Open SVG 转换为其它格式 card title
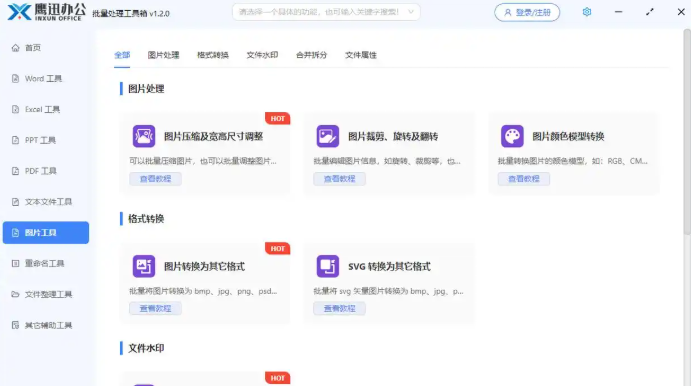691x386 pixels. 389,267
